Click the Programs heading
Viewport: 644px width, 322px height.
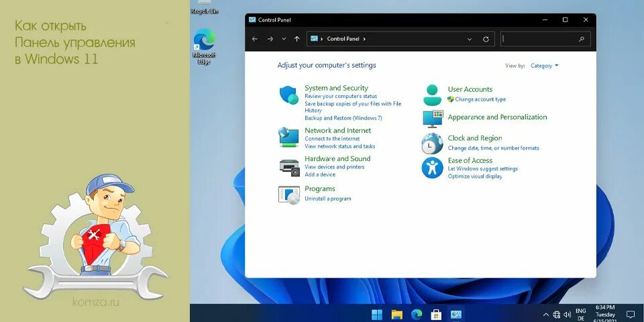319,189
